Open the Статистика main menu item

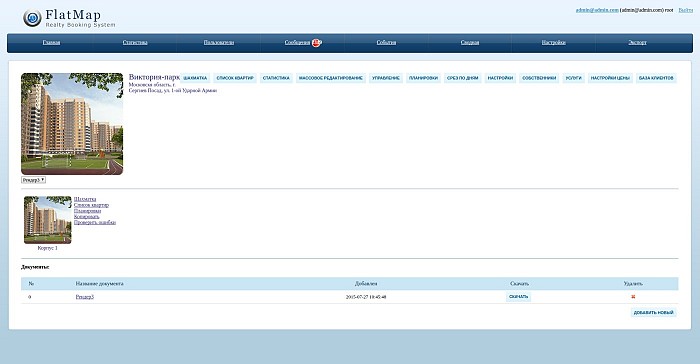point(135,42)
